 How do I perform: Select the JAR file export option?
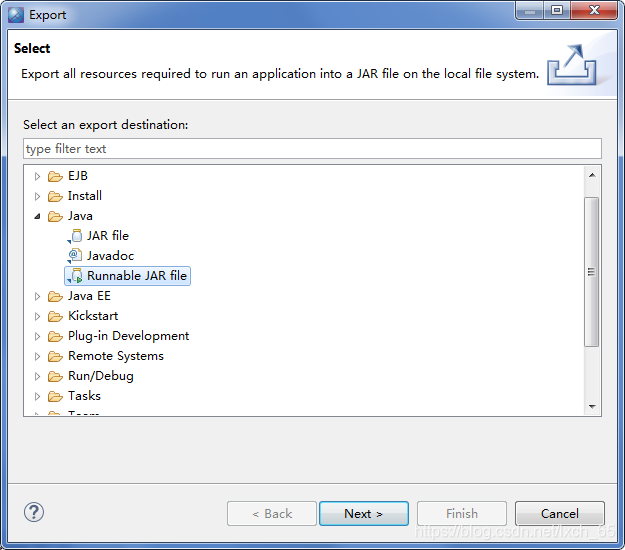pos(108,236)
